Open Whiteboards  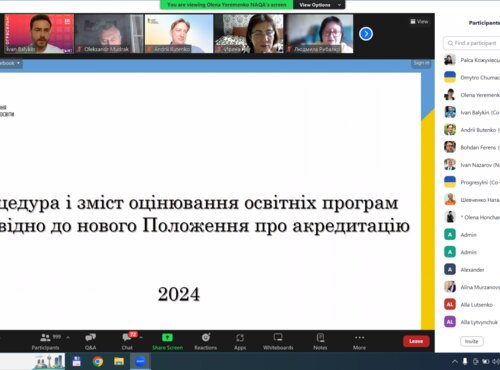[x=278, y=342]
